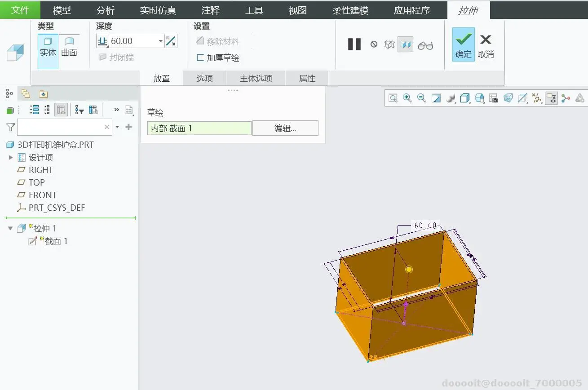Click the pause feature icon
This screenshot has width=588, height=390.
pyautogui.click(x=354, y=44)
